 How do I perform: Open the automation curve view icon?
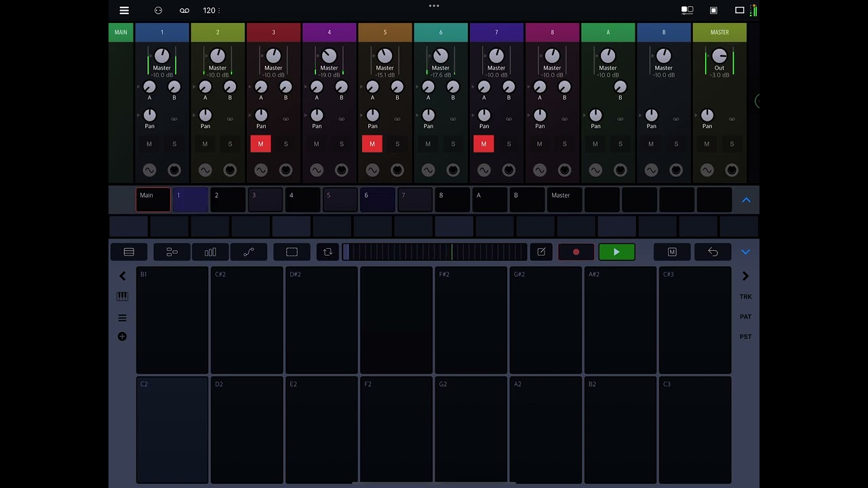click(249, 252)
